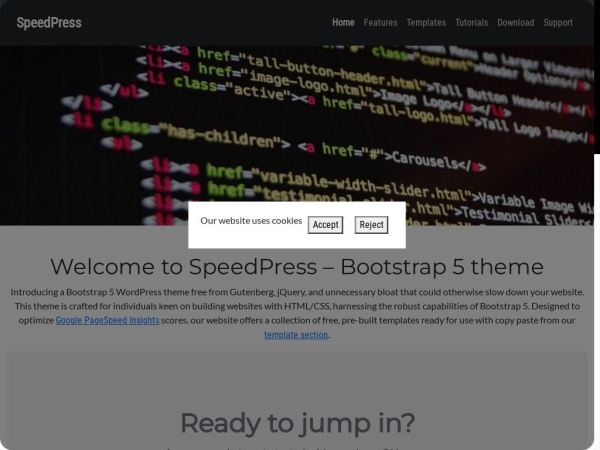The width and height of the screenshot is (600, 450).
Task: Accept the website cookies
Action: tap(325, 225)
